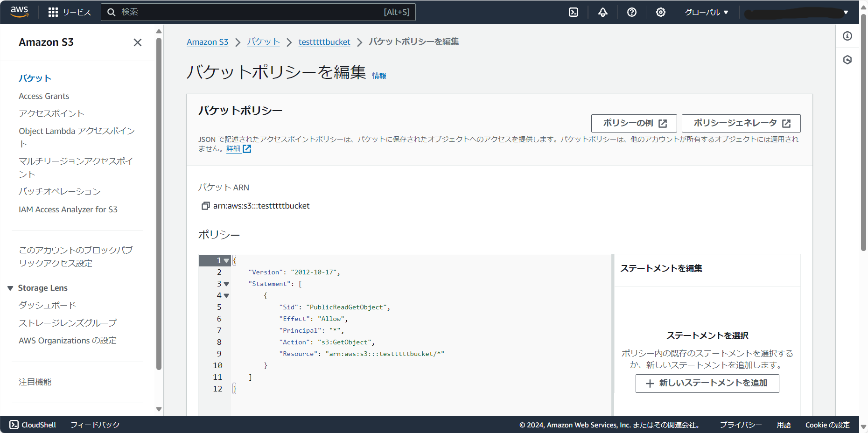The image size is (868, 433).
Task: Open IAM Access Analyzer for S3
Action: click(x=68, y=210)
